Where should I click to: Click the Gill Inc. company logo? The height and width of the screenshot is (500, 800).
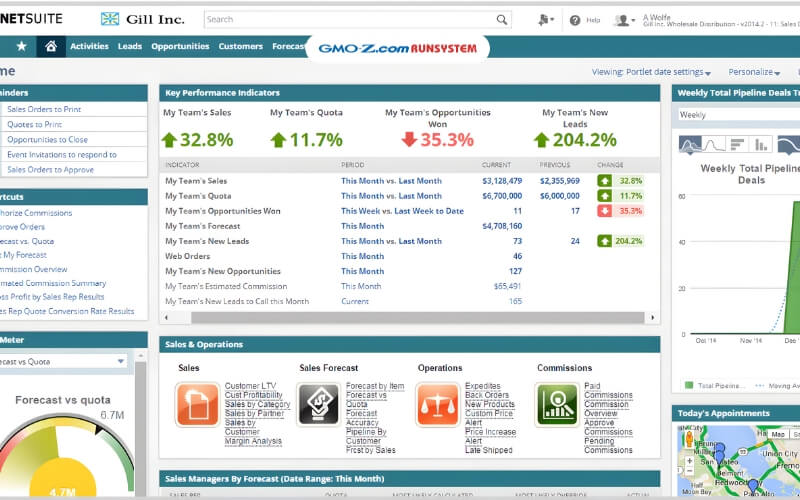point(142,19)
